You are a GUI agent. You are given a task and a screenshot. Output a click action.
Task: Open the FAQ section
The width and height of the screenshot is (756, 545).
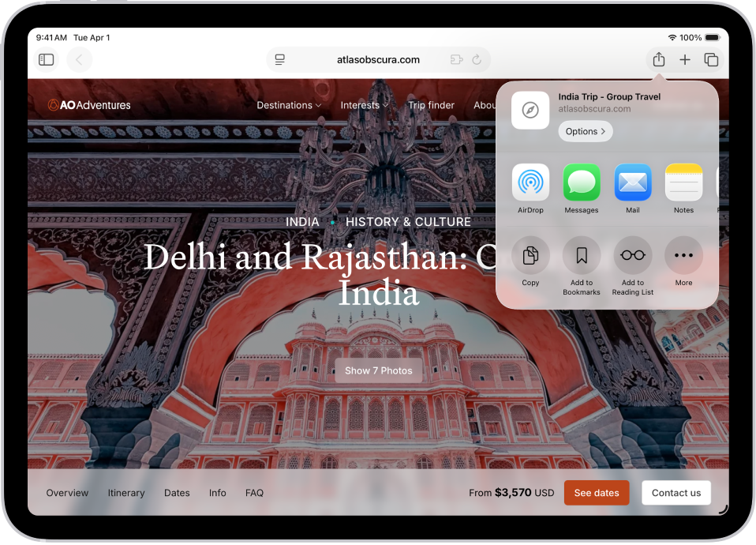tap(254, 492)
